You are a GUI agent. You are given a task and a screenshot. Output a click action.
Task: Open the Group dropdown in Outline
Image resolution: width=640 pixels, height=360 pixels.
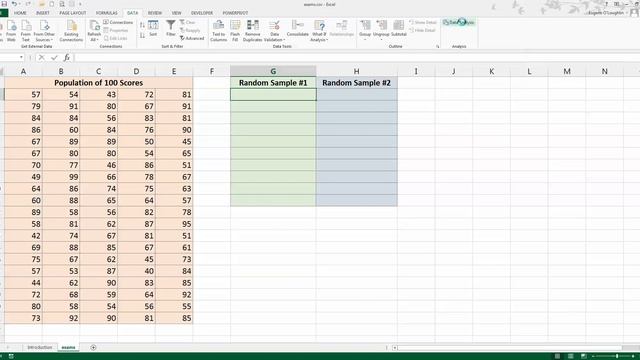(365, 30)
